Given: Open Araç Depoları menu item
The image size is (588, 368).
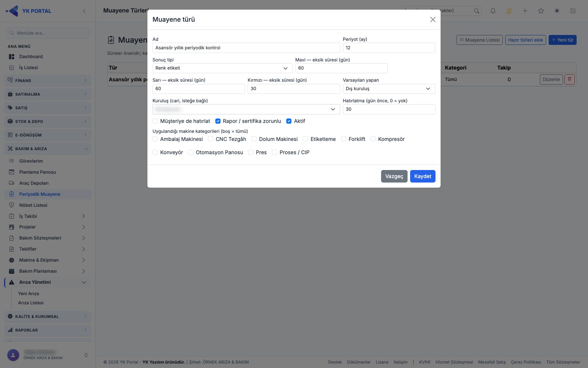Looking at the screenshot, I should tap(48, 183).
